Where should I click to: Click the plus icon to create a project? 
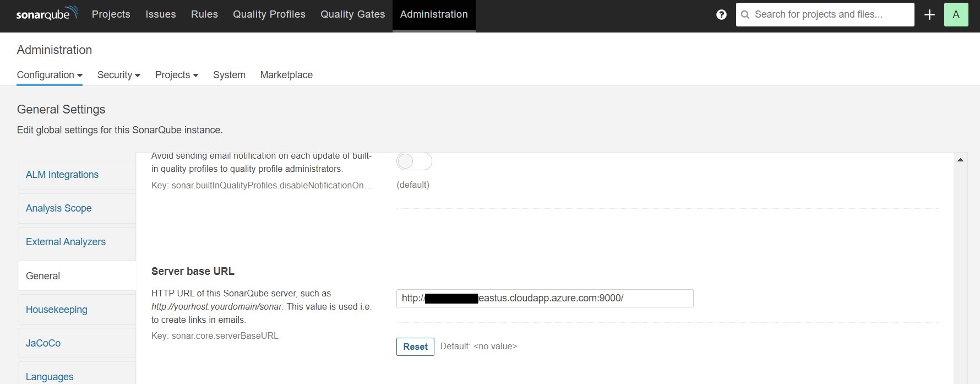pos(929,15)
